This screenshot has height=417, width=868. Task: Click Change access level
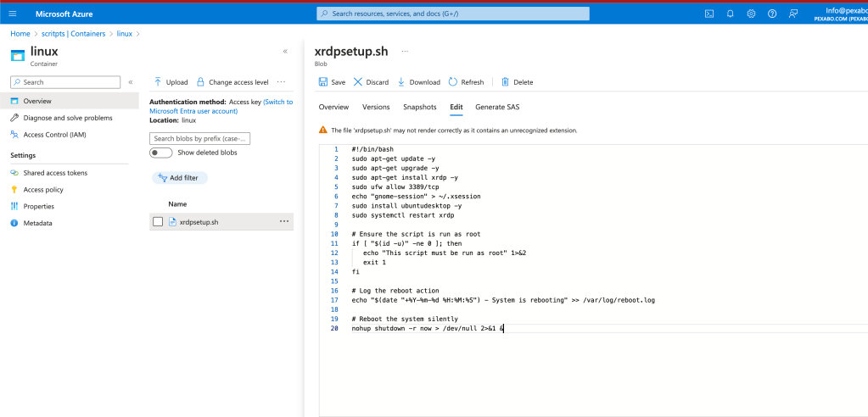click(x=232, y=82)
